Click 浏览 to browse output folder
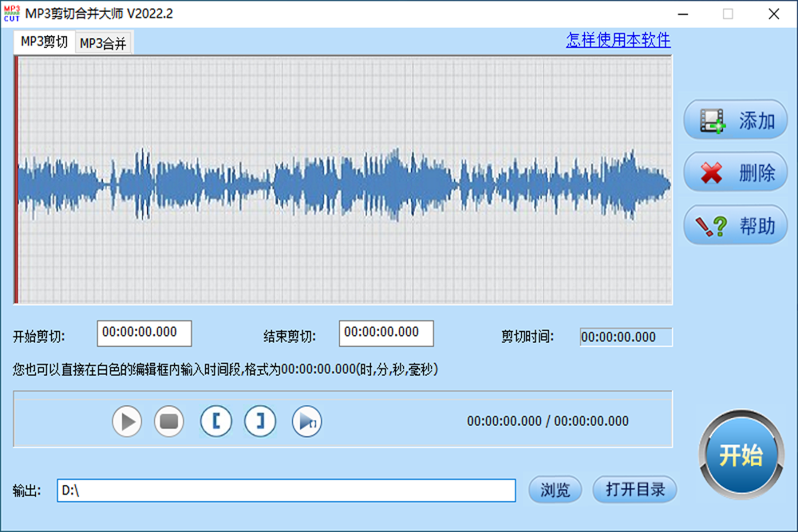Screen dimensions: 798x532 pos(554,490)
